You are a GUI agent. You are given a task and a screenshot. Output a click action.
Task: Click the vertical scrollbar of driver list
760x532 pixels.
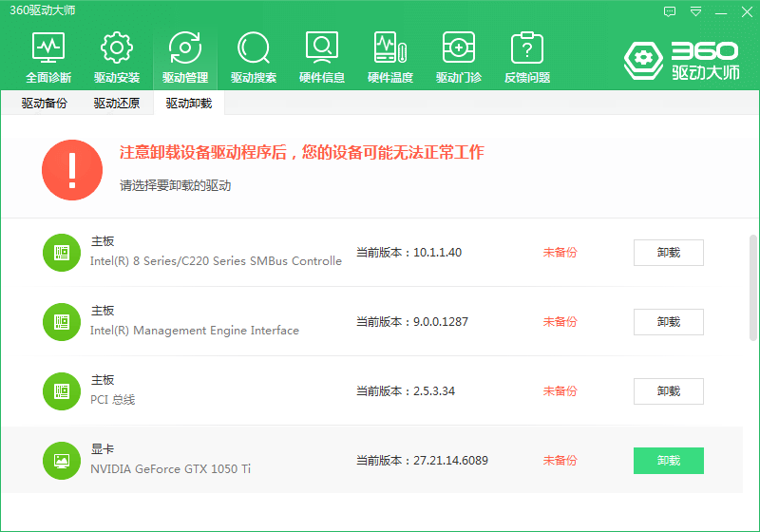tap(753, 285)
